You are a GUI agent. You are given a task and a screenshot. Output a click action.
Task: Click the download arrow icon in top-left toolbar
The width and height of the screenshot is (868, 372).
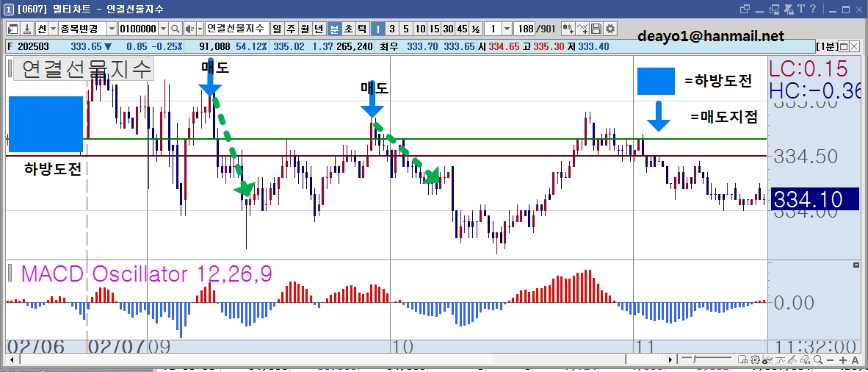pyautogui.click(x=26, y=29)
